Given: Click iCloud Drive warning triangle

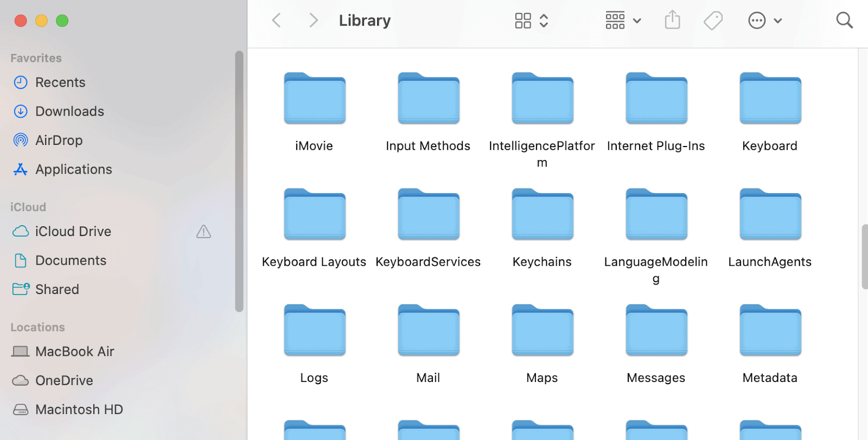Looking at the screenshot, I should tap(203, 232).
